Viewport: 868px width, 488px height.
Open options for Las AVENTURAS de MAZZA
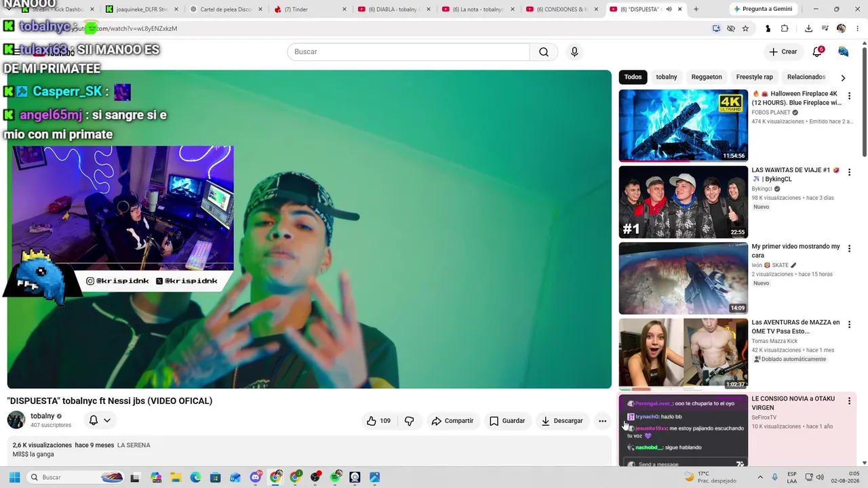click(x=849, y=325)
